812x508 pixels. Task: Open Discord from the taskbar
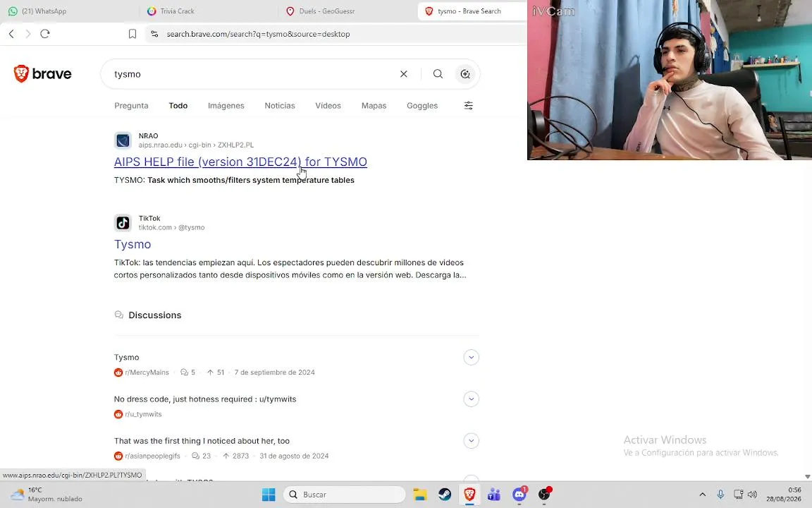pos(519,495)
